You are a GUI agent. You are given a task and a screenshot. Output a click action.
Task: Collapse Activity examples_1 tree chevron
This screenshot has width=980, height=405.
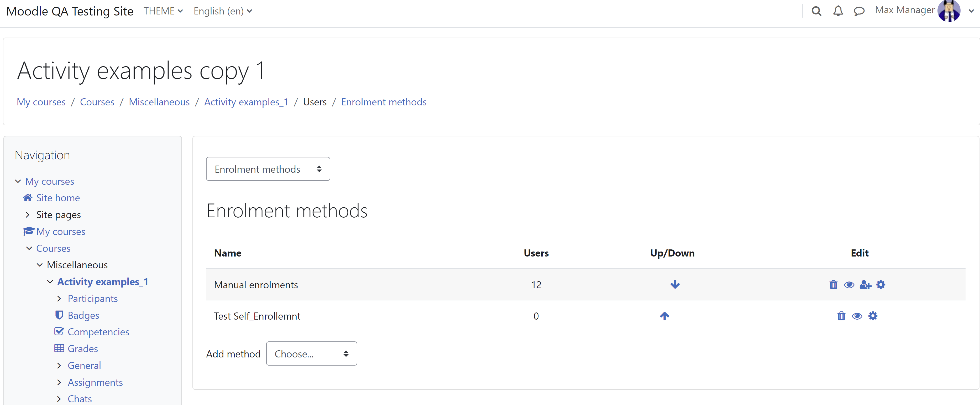50,281
